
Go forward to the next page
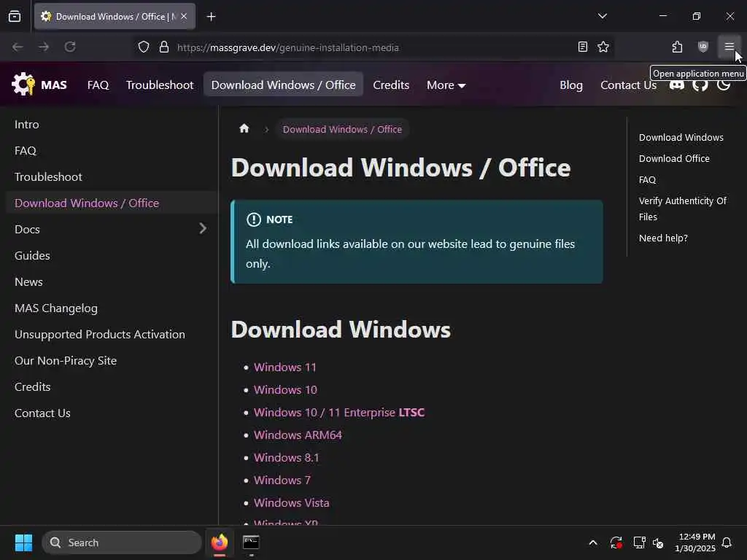click(44, 47)
